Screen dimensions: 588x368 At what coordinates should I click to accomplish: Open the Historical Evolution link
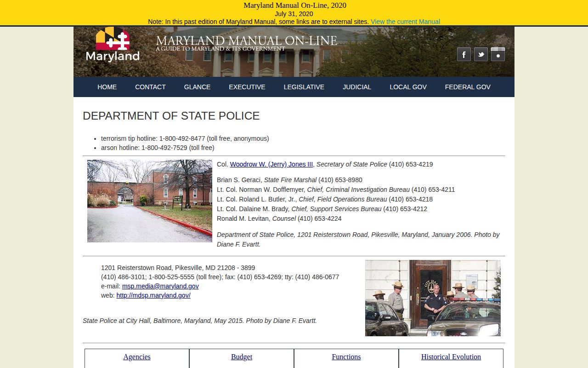pos(451,357)
